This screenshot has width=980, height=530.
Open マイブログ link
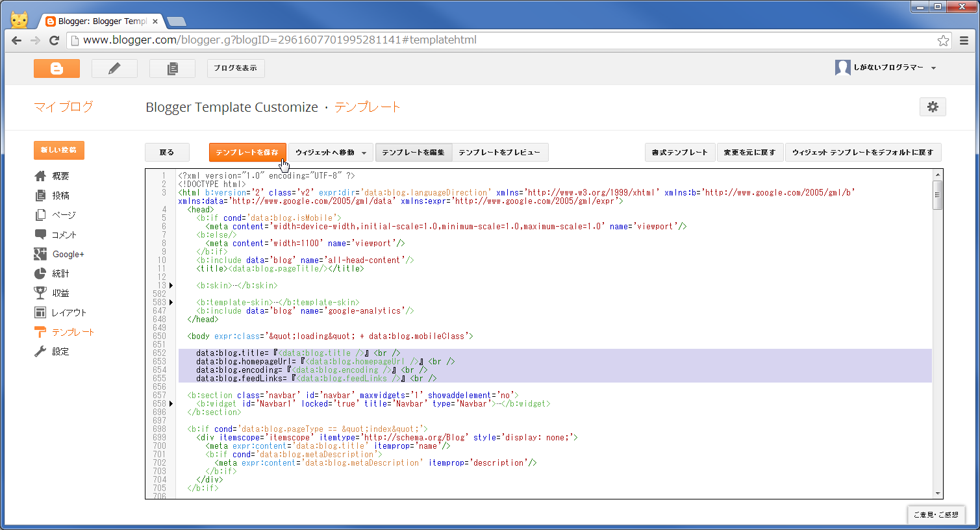[64, 107]
